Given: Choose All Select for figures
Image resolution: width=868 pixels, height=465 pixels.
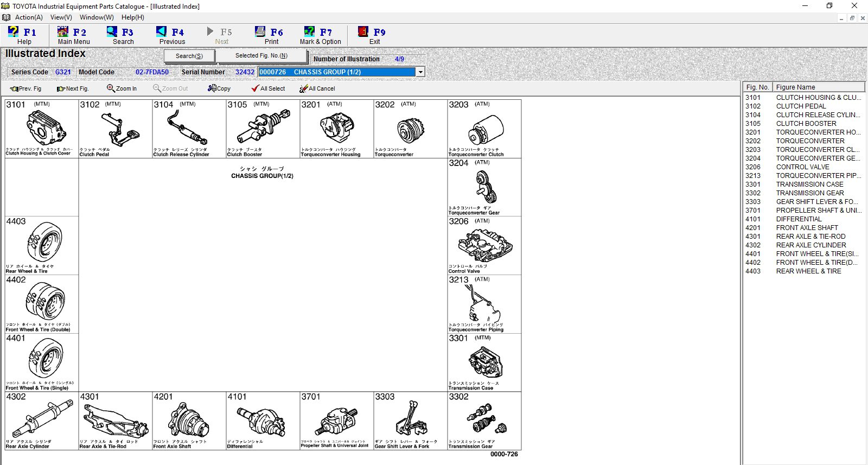Looking at the screenshot, I should click(268, 88).
